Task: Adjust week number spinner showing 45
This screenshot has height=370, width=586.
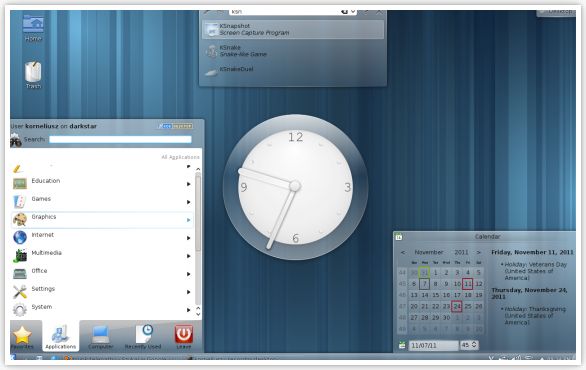Action: [x=469, y=345]
